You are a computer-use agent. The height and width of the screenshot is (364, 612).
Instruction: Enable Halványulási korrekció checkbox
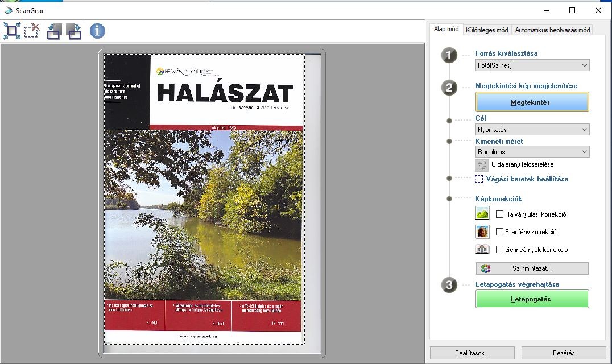[x=499, y=214]
